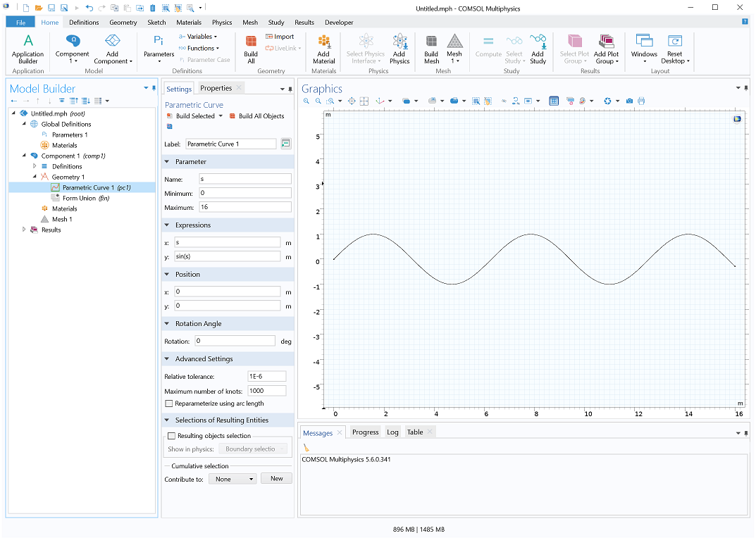The height and width of the screenshot is (538, 756).
Task: Collapse Selections of Resulting Entities section
Action: [x=167, y=420]
